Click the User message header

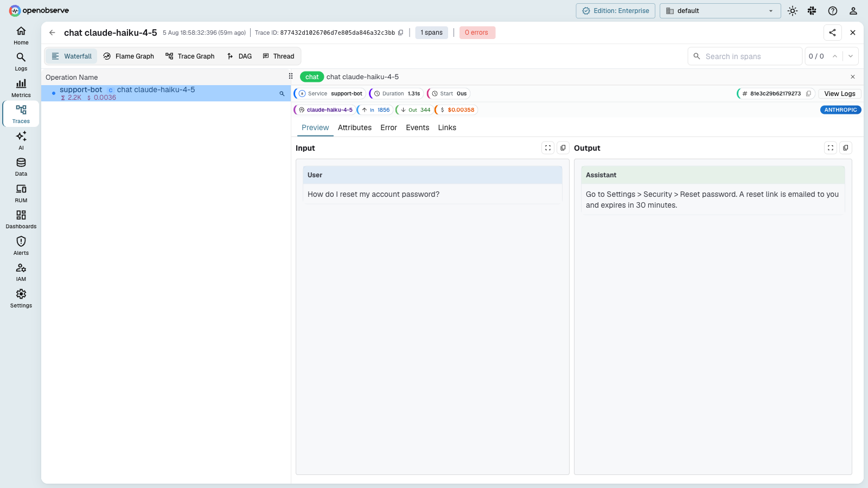click(x=432, y=175)
